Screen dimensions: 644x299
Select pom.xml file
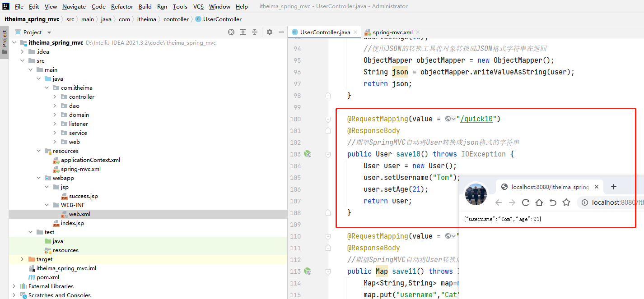pos(48,277)
